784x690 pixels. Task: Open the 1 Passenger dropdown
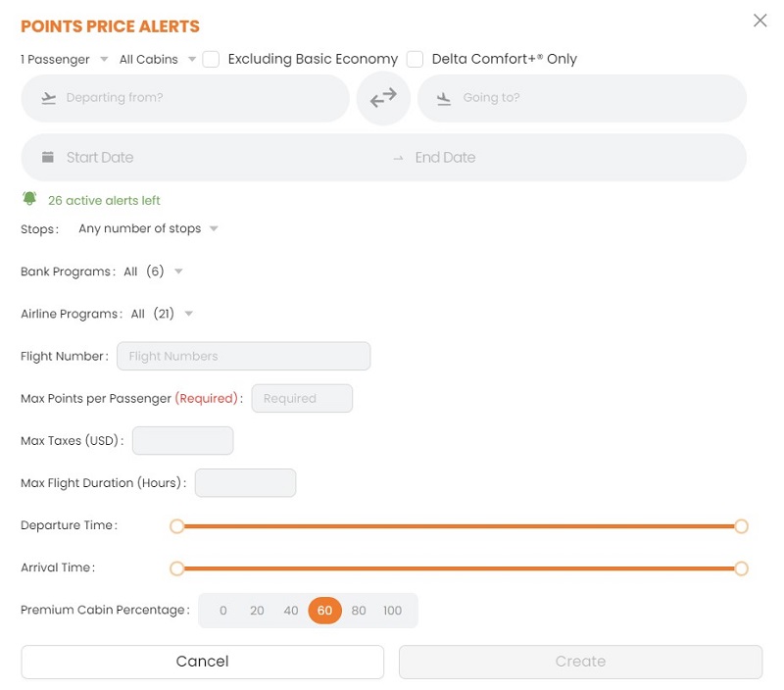64,60
